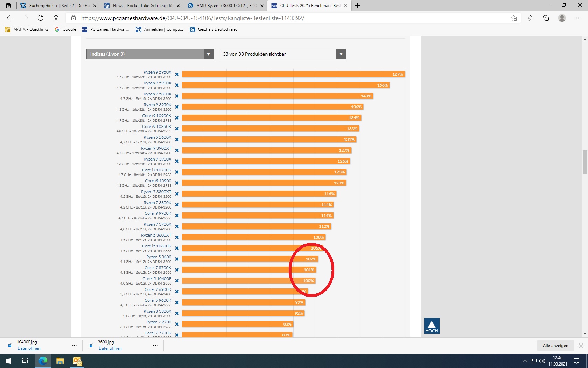Expand the 33 von 33 Produkten sichtbar dropdown
588x368 pixels.
point(282,54)
